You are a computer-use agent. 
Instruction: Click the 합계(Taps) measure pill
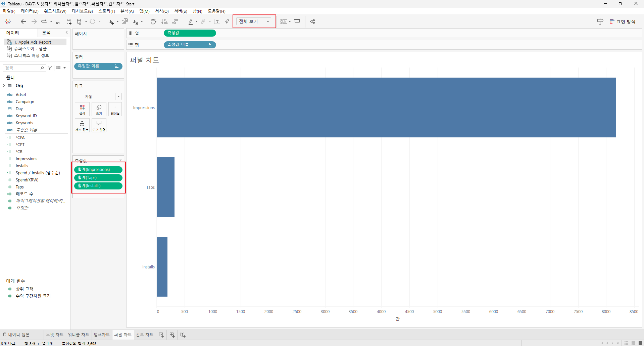[98, 178]
